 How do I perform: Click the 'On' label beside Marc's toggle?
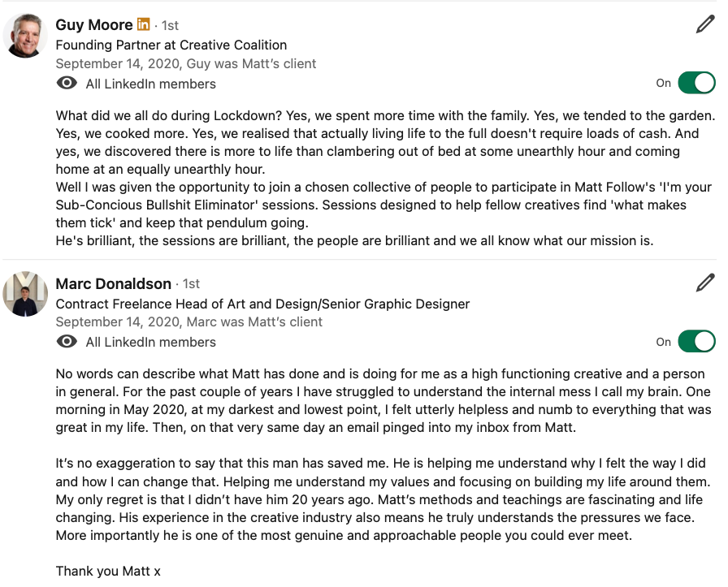click(x=664, y=342)
